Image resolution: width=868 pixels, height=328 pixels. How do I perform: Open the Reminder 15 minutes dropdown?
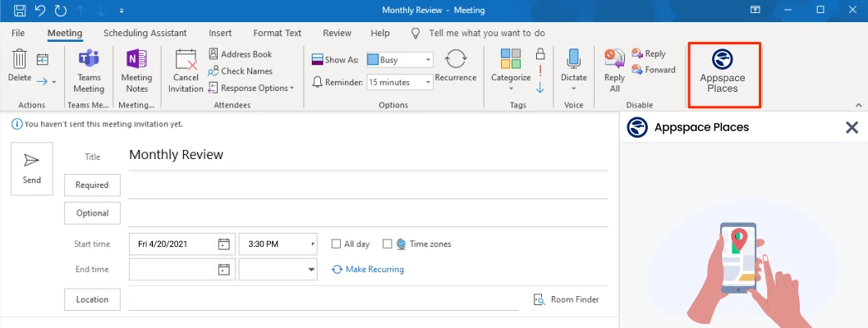[399, 82]
